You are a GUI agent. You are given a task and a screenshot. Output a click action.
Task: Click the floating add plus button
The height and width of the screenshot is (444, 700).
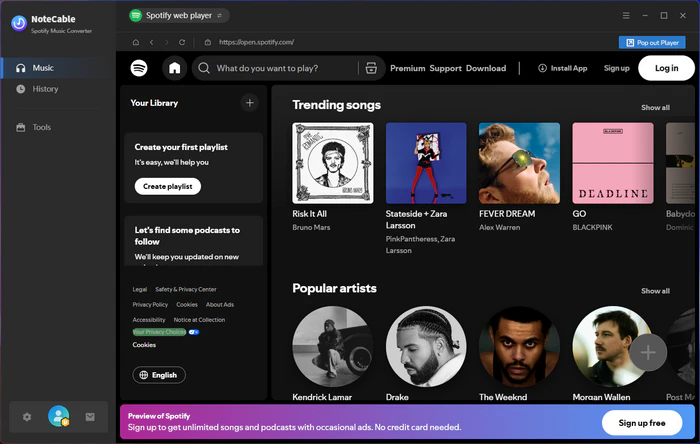[648, 353]
